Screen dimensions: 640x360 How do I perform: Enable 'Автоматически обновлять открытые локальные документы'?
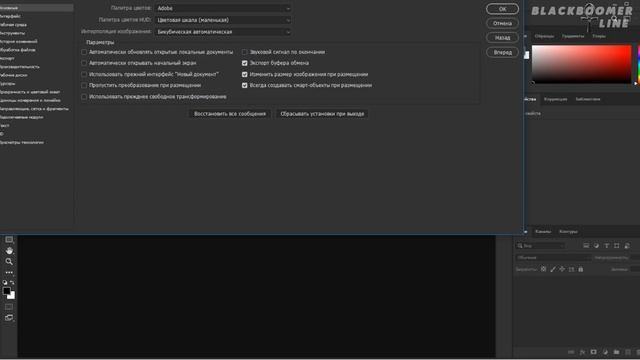(x=84, y=52)
